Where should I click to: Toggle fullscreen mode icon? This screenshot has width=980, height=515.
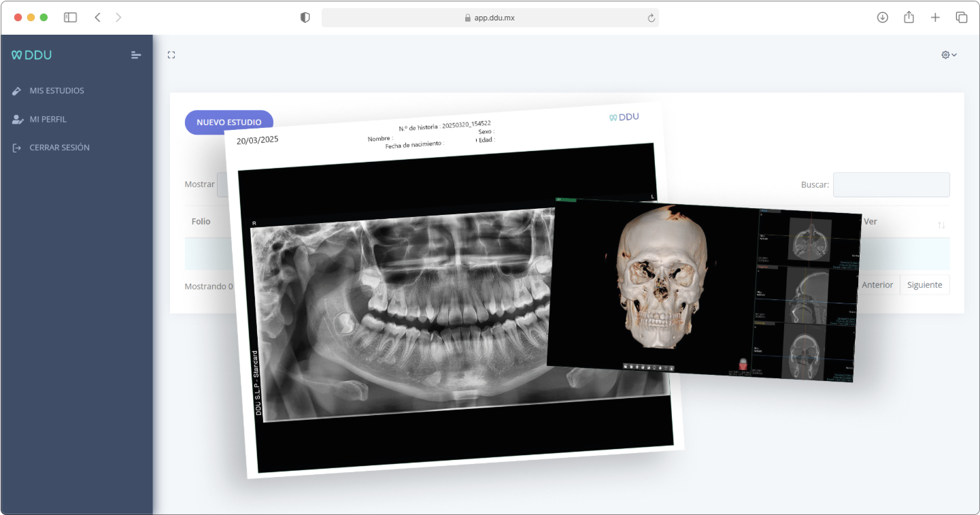[171, 55]
